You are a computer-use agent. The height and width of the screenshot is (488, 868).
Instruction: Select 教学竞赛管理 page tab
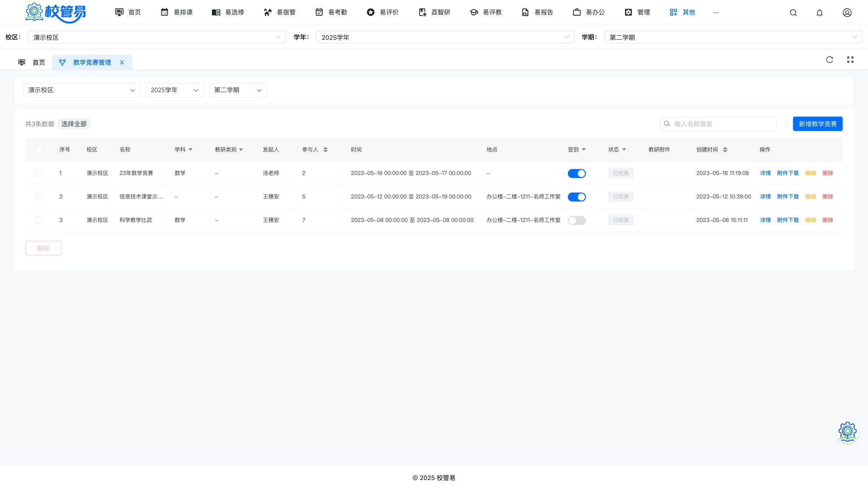tap(92, 63)
